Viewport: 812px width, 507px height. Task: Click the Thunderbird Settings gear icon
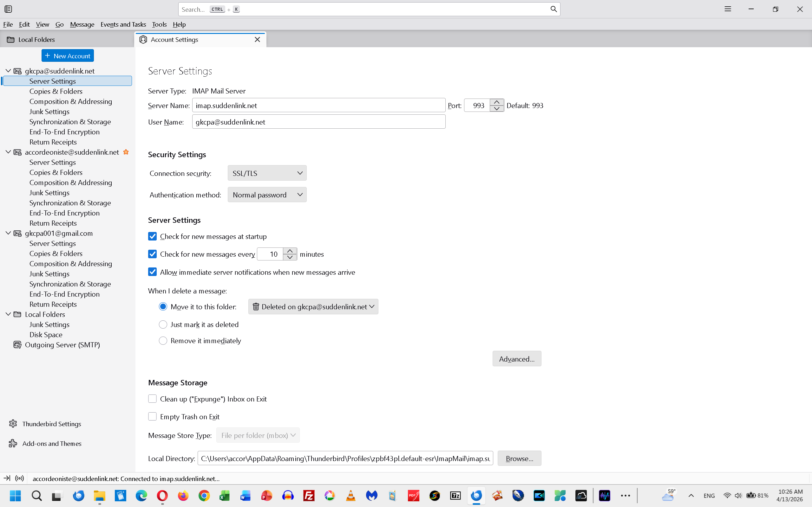coord(13,424)
